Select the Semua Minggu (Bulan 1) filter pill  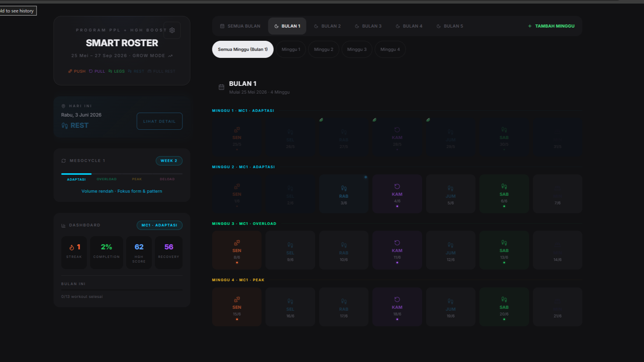243,49
